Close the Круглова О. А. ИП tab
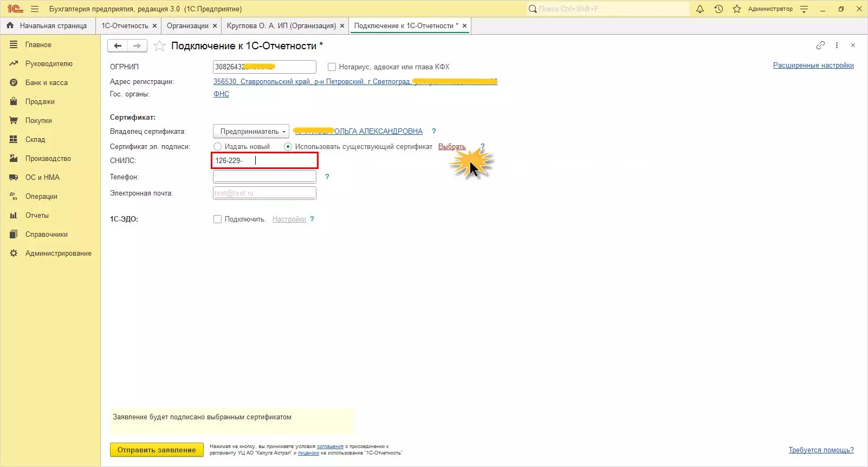Image resolution: width=868 pixels, height=467 pixels. [342, 25]
